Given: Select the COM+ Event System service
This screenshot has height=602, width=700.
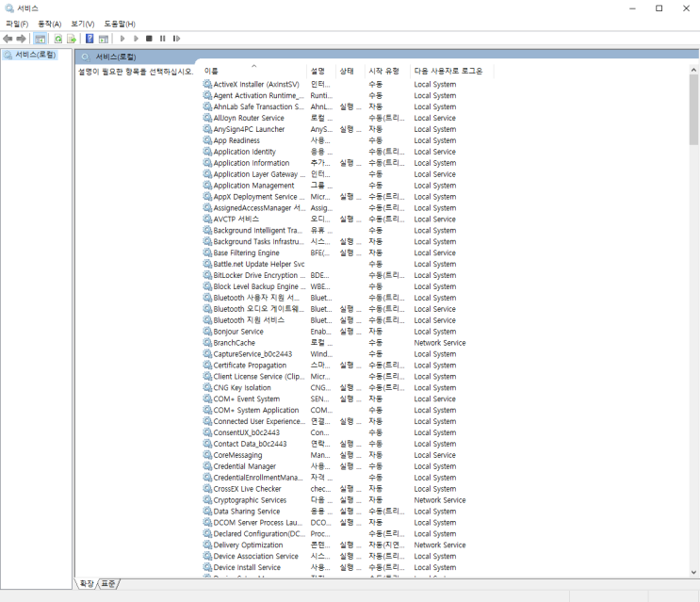Looking at the screenshot, I should coord(348,399).
